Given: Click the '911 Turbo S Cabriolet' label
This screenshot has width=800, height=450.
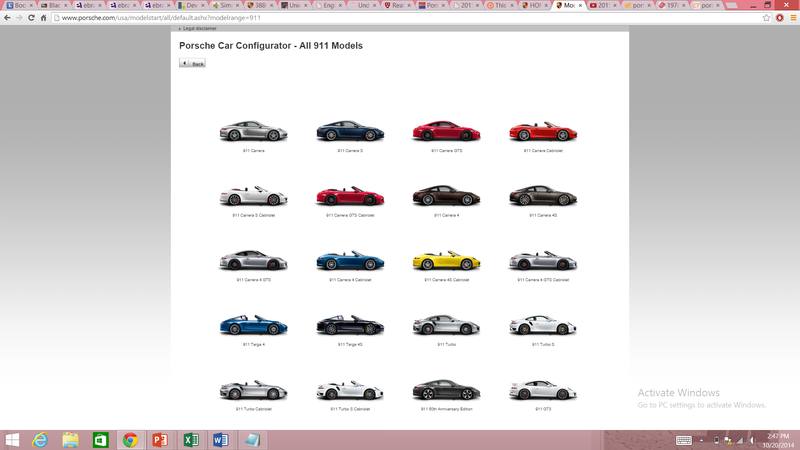Looking at the screenshot, I should (350, 409).
